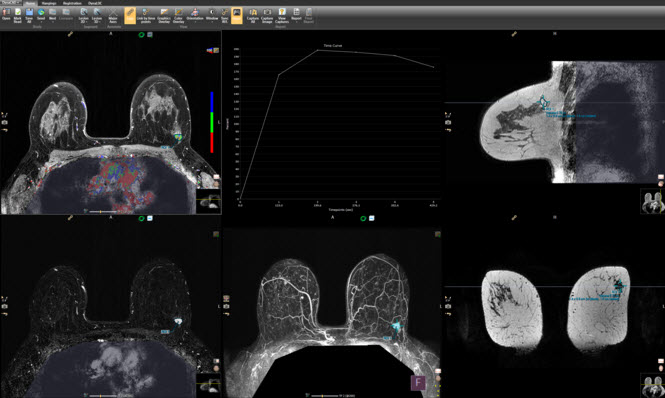Image resolution: width=665 pixels, height=398 pixels.
Task: Toggle Link by time points
Action: click(x=145, y=15)
